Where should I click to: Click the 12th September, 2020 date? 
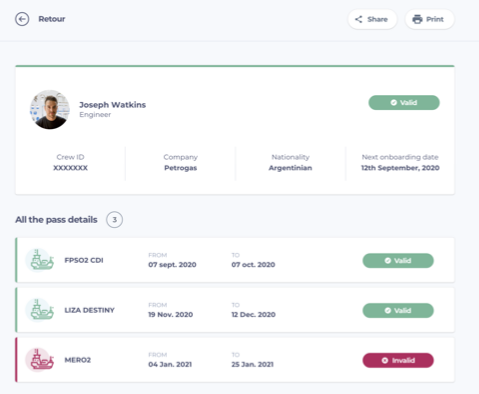click(x=400, y=168)
